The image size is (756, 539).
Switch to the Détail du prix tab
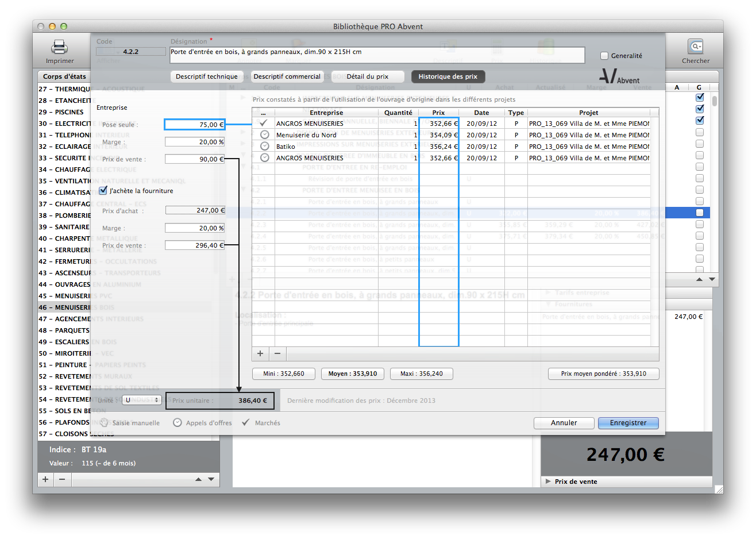368,76
